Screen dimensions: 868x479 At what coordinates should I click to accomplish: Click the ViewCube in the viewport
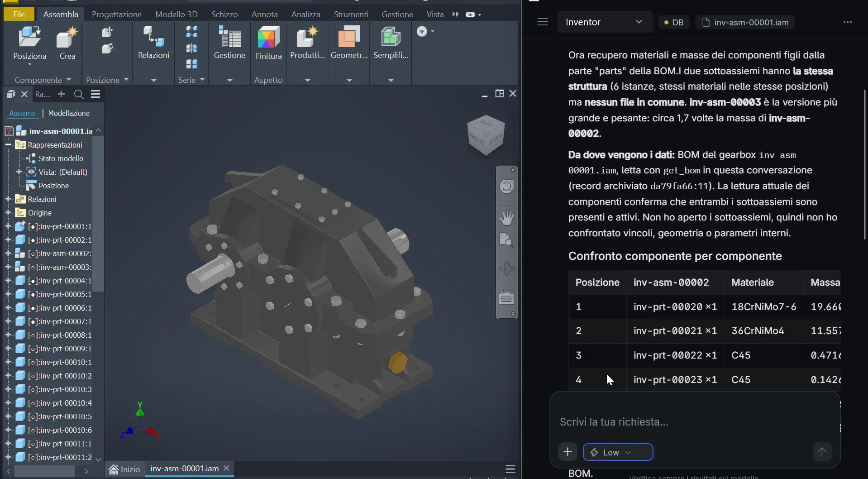pyautogui.click(x=486, y=135)
